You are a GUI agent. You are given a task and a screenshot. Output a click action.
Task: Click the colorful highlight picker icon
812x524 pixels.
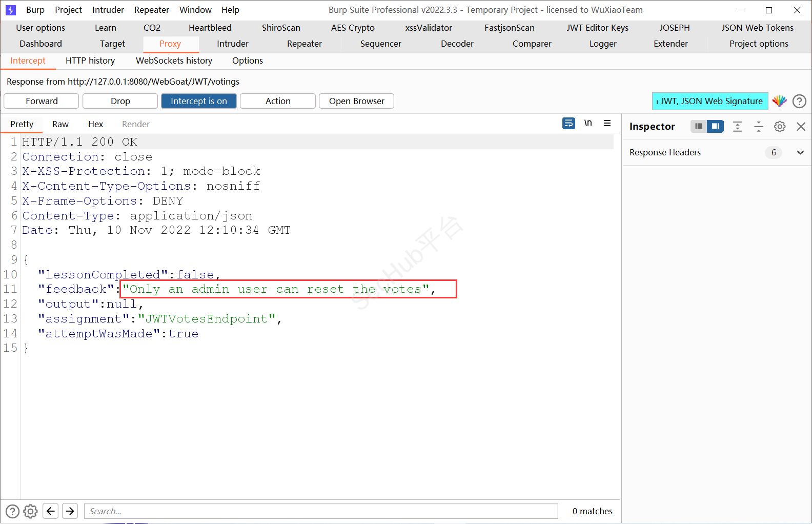tap(779, 101)
